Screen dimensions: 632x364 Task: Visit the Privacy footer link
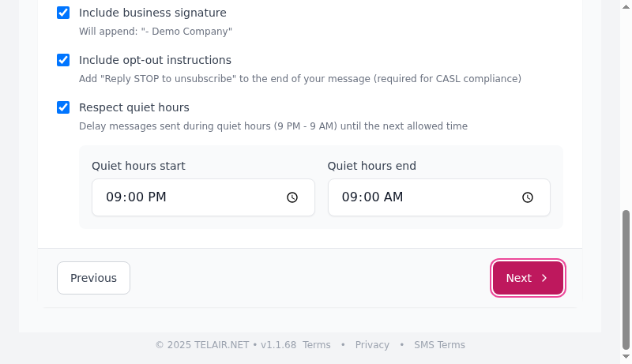[372, 345]
